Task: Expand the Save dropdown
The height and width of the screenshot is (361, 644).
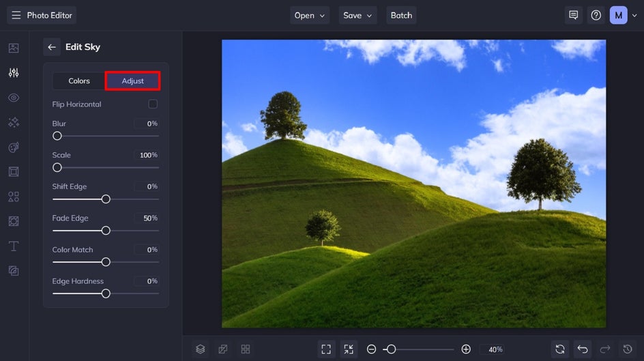Action: (x=357, y=15)
